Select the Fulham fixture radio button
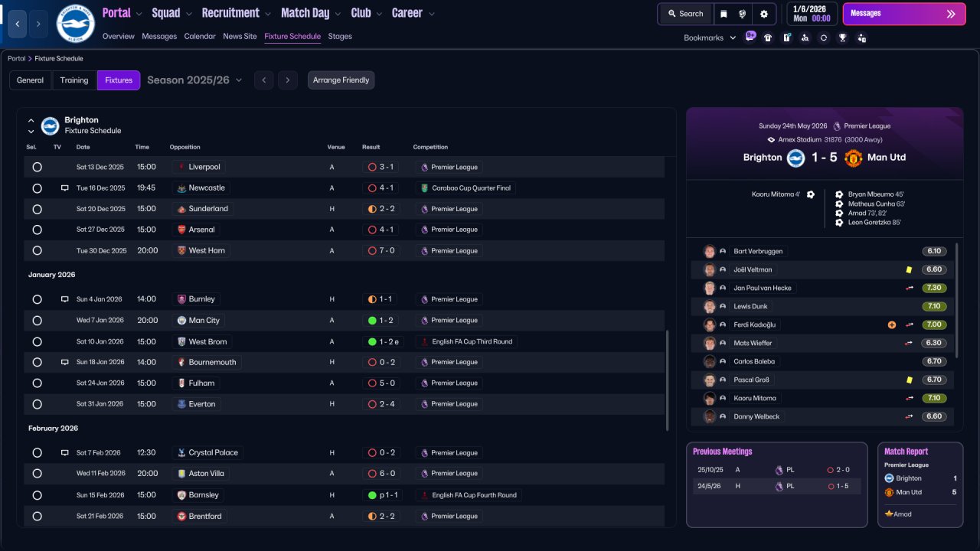 point(37,383)
